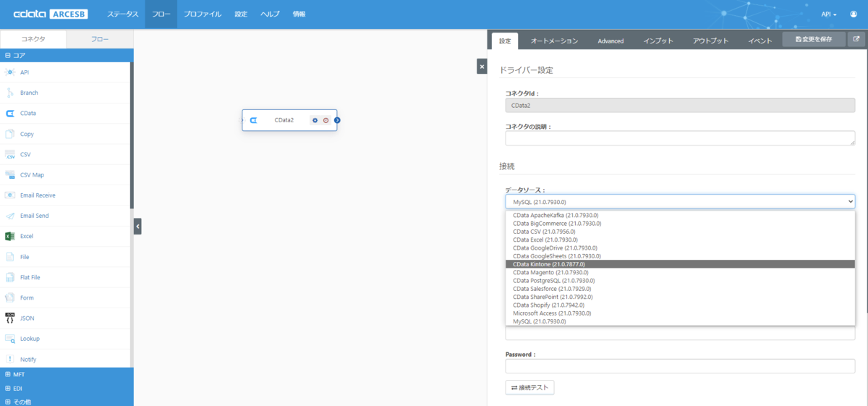Click the 変更を保存 button
The image size is (868, 406).
pos(814,40)
